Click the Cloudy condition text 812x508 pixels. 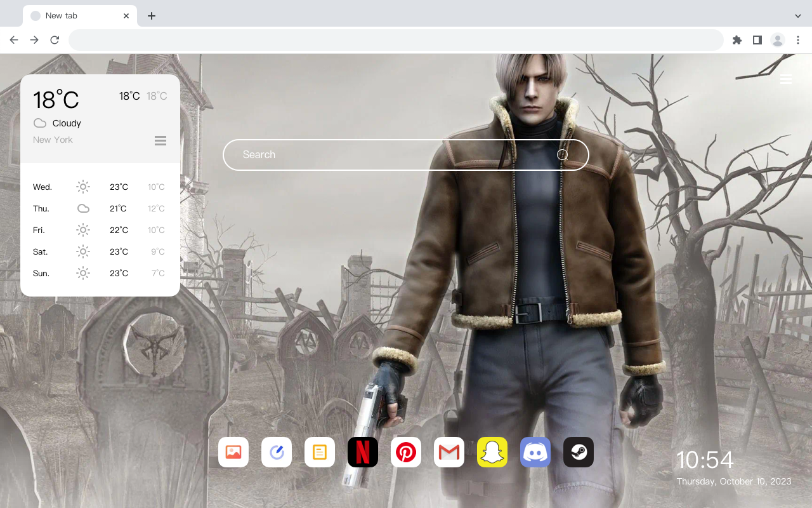click(x=67, y=123)
